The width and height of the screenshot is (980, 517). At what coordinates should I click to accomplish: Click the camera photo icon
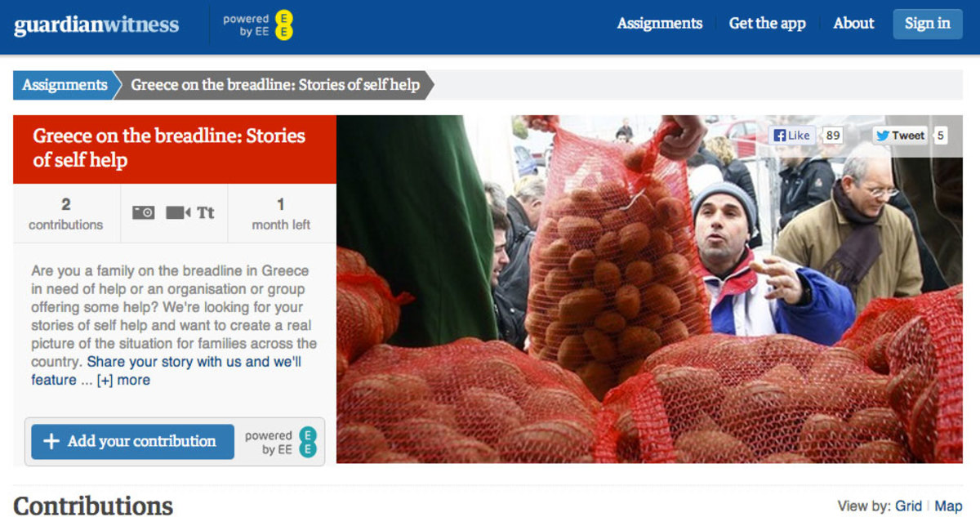point(144,212)
